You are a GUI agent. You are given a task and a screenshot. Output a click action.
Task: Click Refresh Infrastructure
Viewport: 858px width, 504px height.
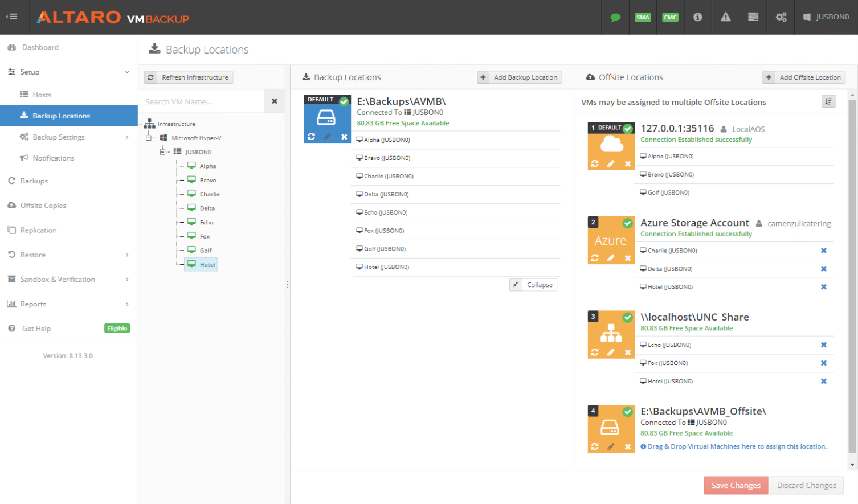coord(189,77)
